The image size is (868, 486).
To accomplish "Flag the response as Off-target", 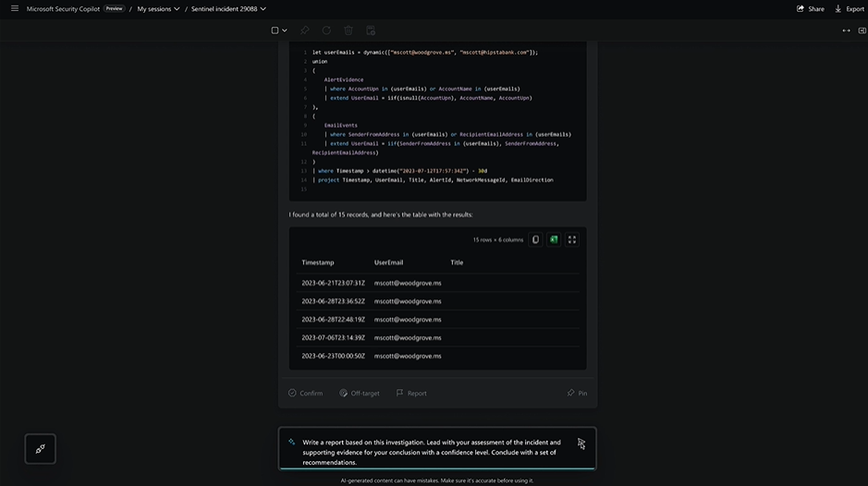I will (x=359, y=393).
